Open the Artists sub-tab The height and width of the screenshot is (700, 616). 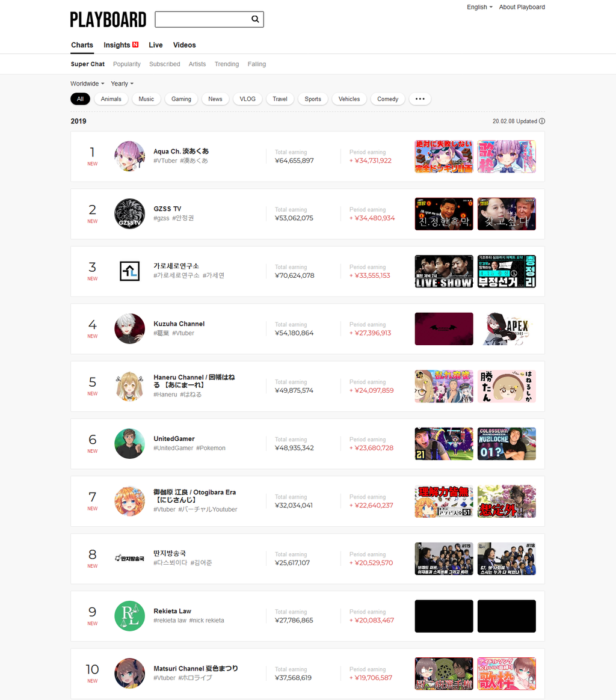click(197, 64)
